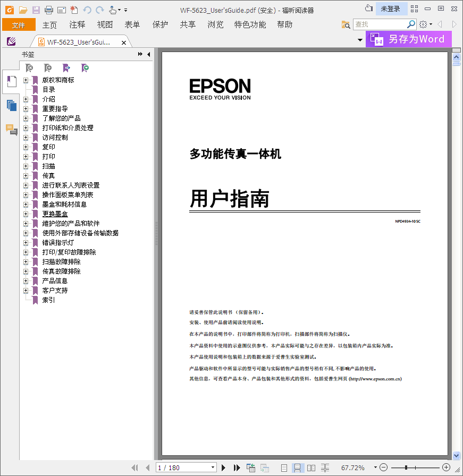Click scroll up arrow of document scrollbar

point(456,57)
